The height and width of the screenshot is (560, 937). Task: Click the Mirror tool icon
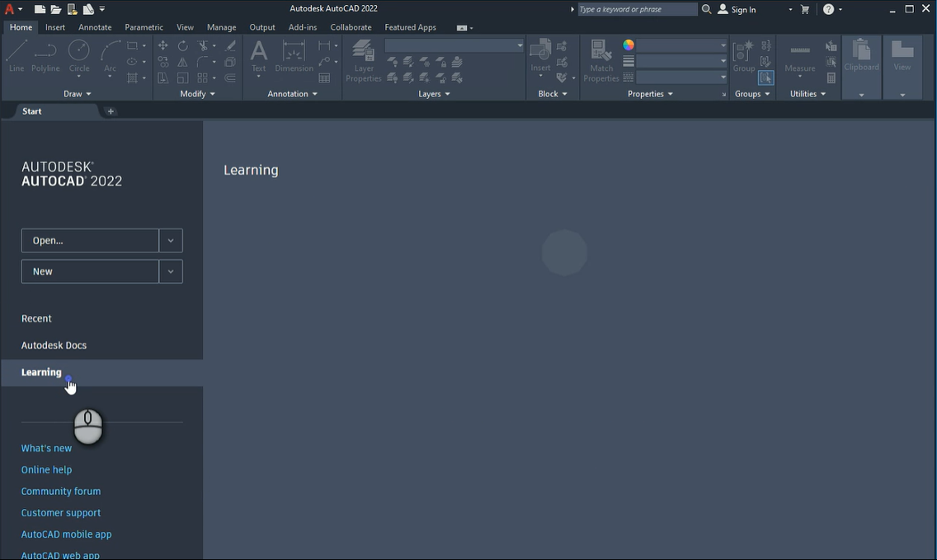(x=183, y=62)
